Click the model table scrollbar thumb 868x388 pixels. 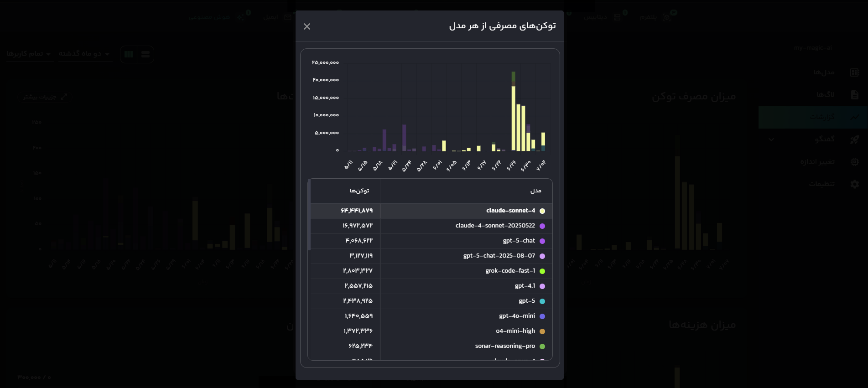pos(309,214)
